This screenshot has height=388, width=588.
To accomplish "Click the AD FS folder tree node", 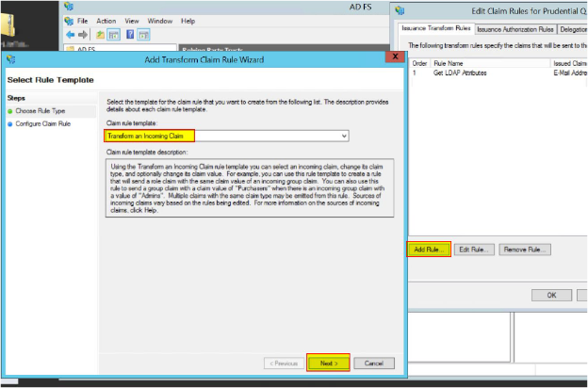I will pyautogui.click(x=85, y=47).
